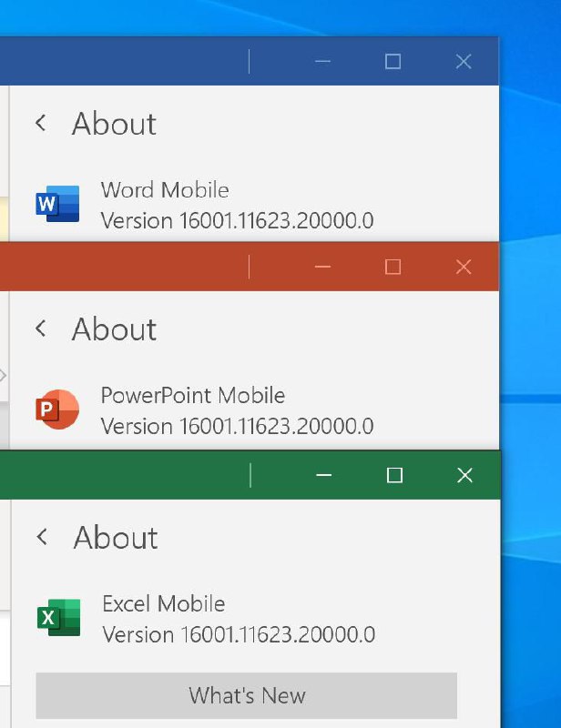Minimize the PowerPoint Mobile window
Viewport: 561px width, 728px height.
coord(322,267)
